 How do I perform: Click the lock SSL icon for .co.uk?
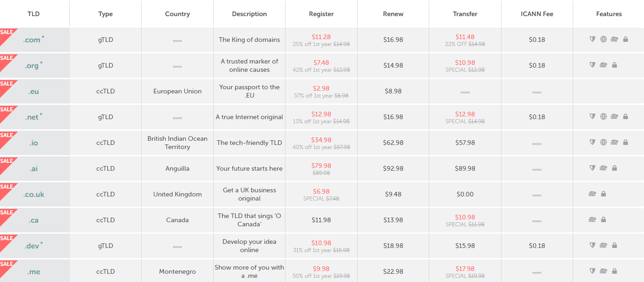click(603, 194)
